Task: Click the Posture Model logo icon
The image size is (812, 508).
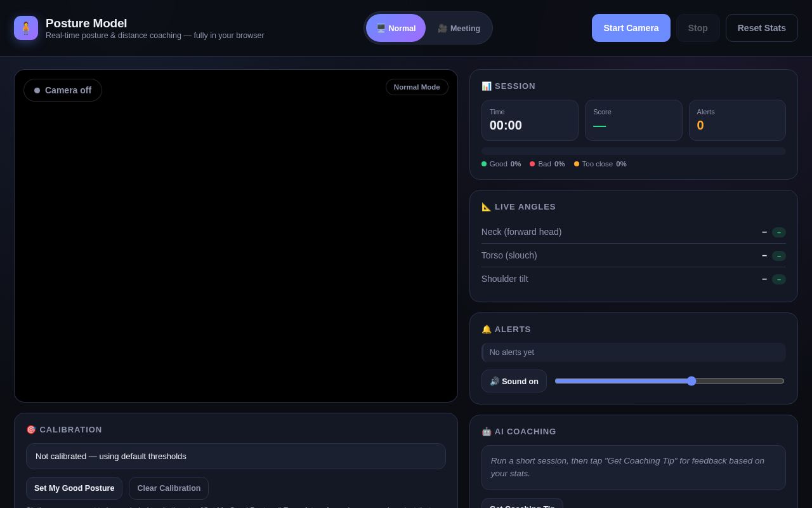Action: 26,28
